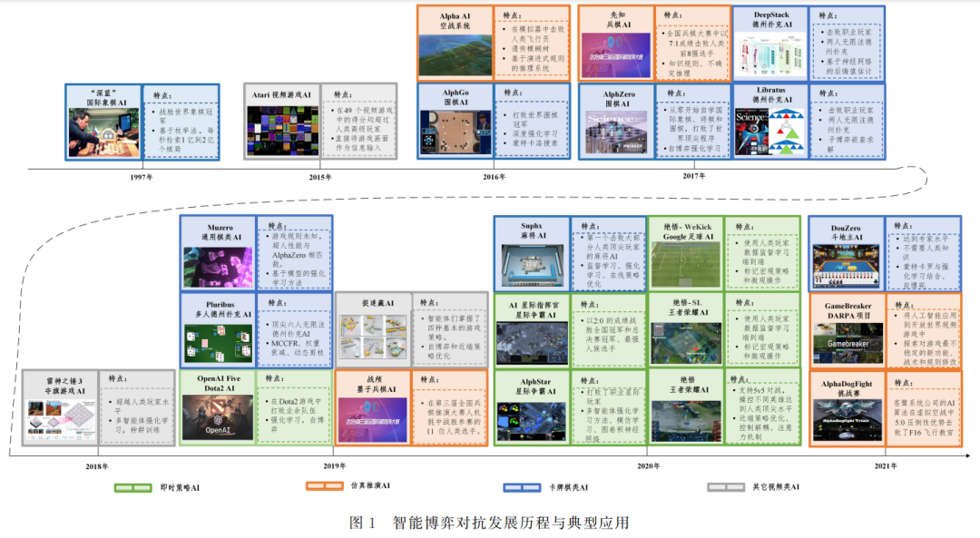Click the Libratus Science cover thumbnail

pos(769,132)
